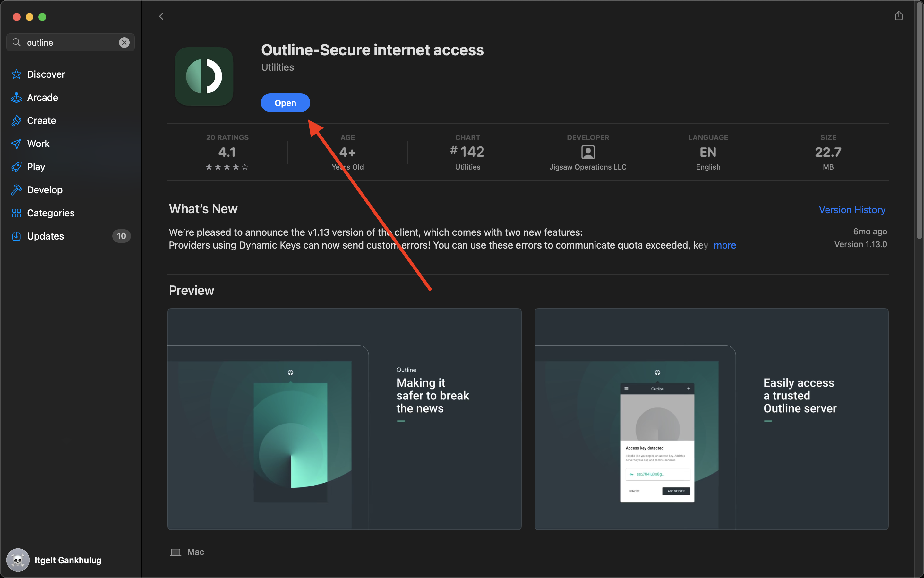Image resolution: width=924 pixels, height=578 pixels.
Task: Select Create in the sidebar
Action: tap(41, 120)
